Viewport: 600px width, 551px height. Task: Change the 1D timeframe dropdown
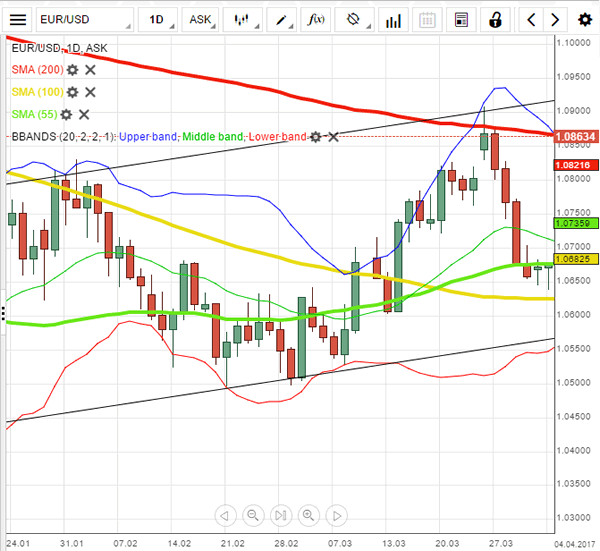[158, 20]
